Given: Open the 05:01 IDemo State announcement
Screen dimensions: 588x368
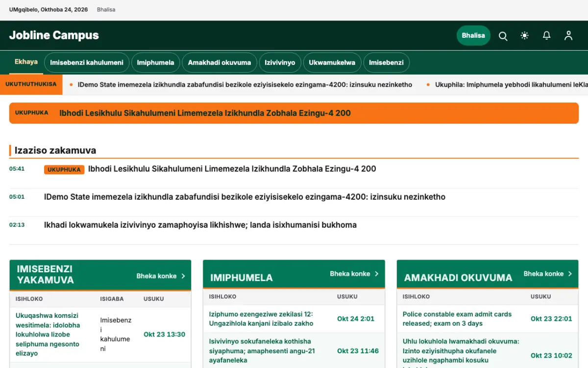Looking at the screenshot, I should [245, 197].
